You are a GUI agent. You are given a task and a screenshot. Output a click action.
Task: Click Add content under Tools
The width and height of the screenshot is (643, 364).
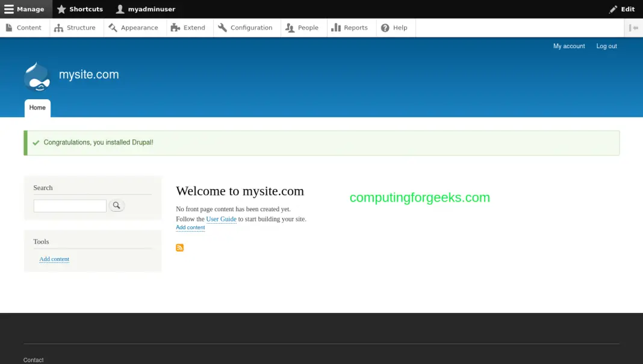click(x=54, y=259)
